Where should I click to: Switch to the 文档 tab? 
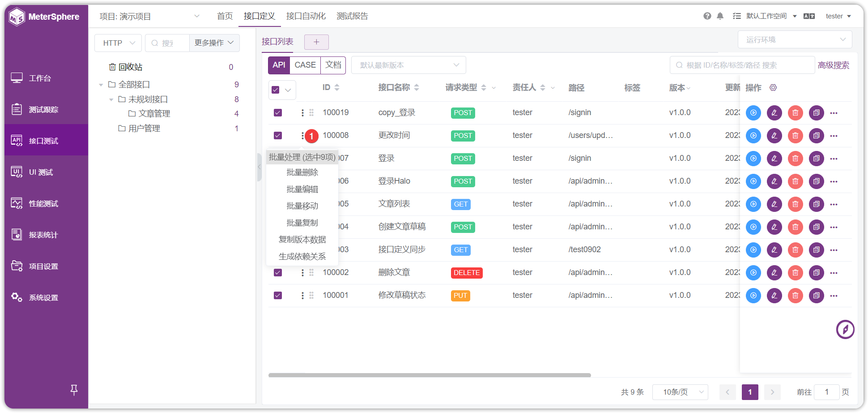(333, 65)
